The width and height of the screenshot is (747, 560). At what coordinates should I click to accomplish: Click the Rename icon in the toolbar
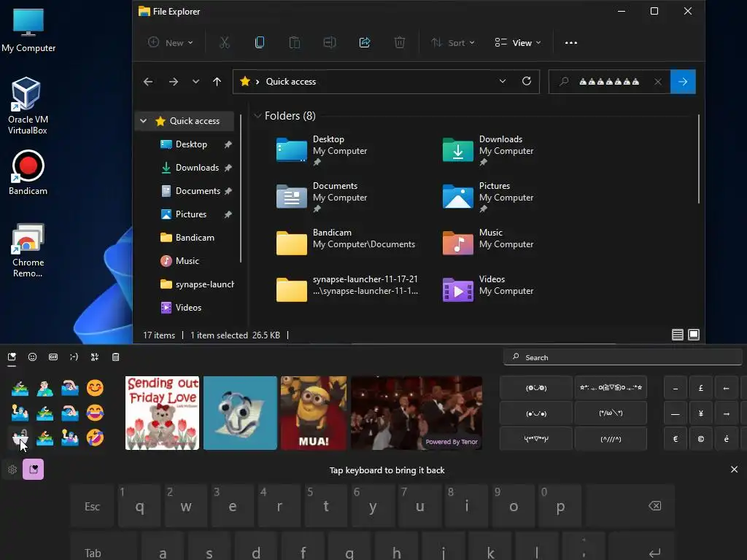[x=330, y=43]
